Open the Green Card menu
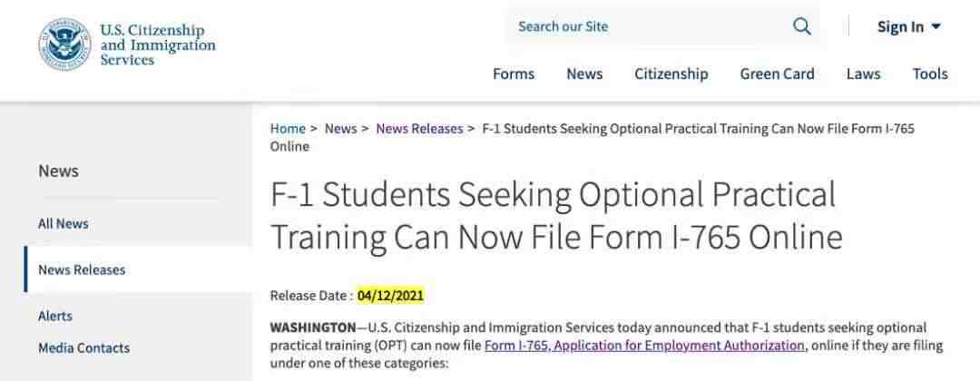980x381 pixels. click(777, 73)
